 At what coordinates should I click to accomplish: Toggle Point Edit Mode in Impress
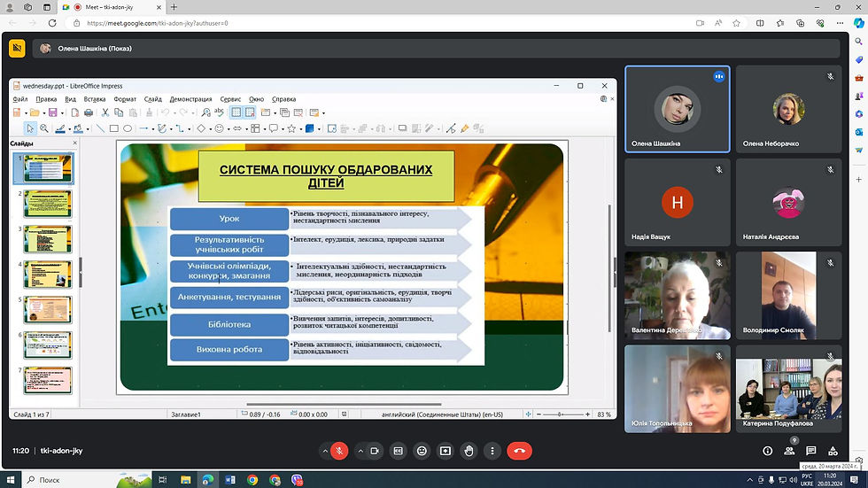coord(451,128)
